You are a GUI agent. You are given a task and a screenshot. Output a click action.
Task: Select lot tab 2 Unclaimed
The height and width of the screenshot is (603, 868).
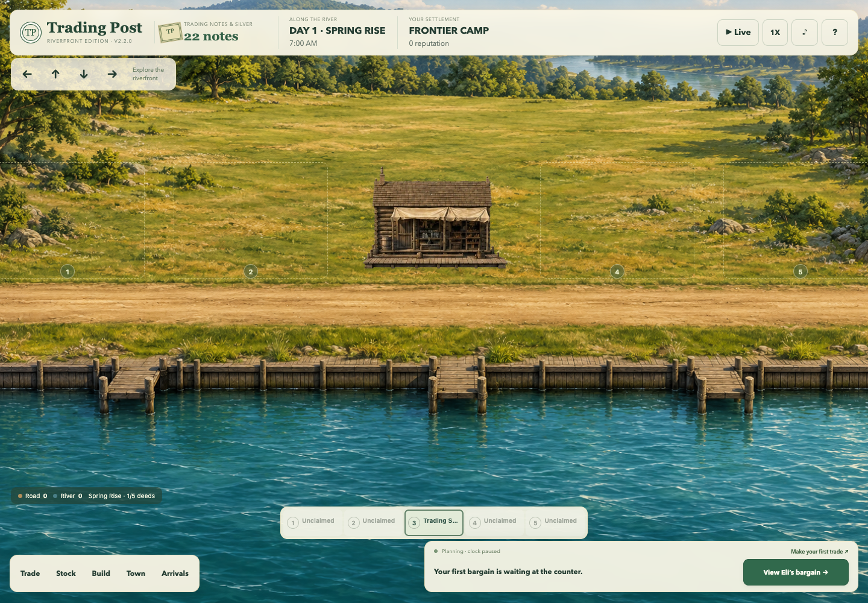tap(373, 523)
